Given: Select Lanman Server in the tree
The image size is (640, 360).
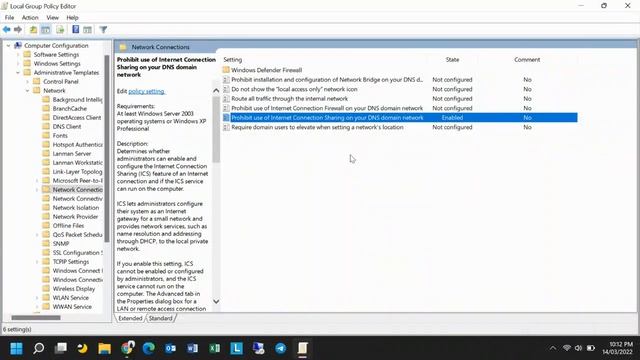Looking at the screenshot, I should tap(71, 153).
